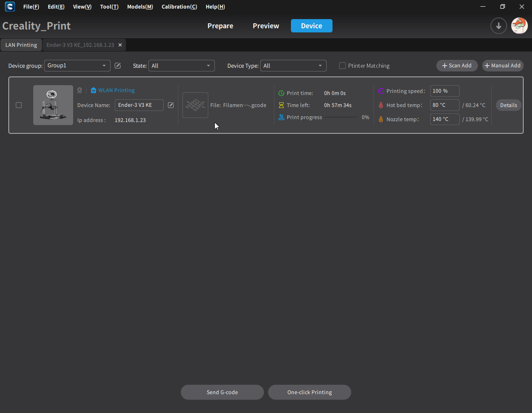Click the camera status icon
The height and width of the screenshot is (413, 532).
pyautogui.click(x=79, y=90)
